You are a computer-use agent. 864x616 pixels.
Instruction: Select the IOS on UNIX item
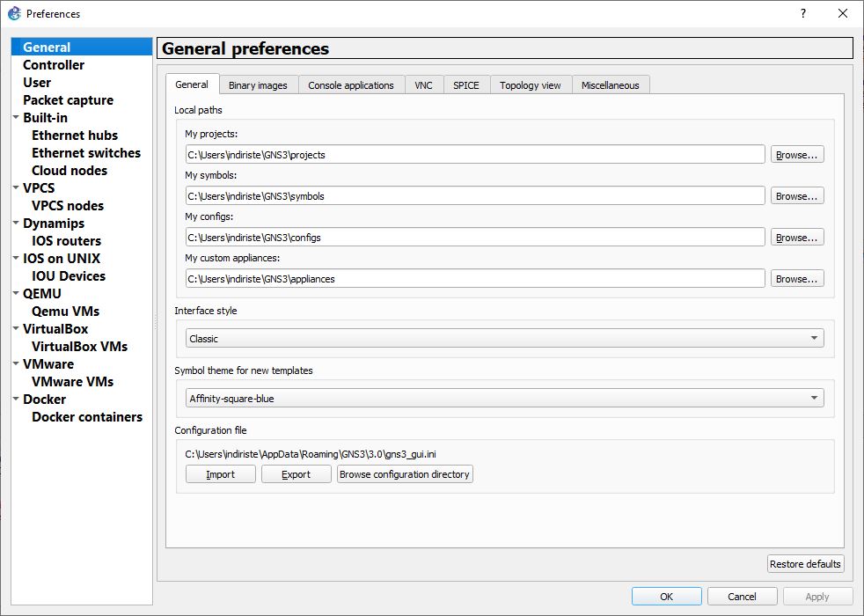[x=62, y=259]
